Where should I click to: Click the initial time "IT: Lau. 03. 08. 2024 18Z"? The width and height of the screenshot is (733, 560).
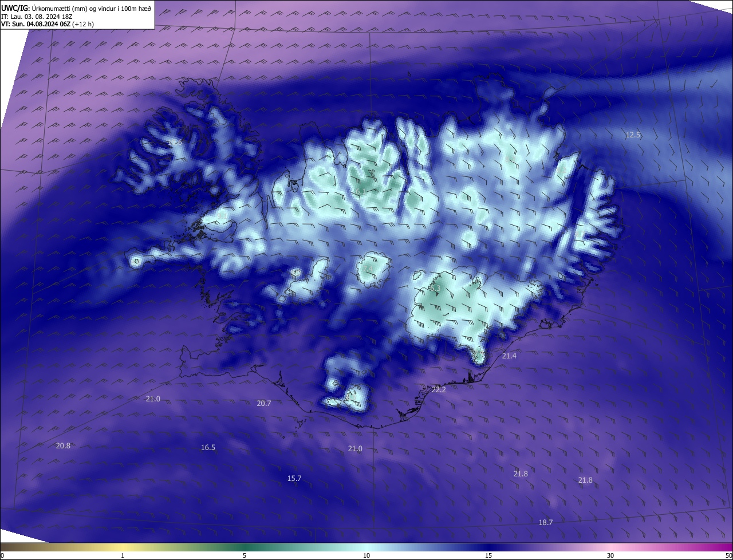(38, 16)
